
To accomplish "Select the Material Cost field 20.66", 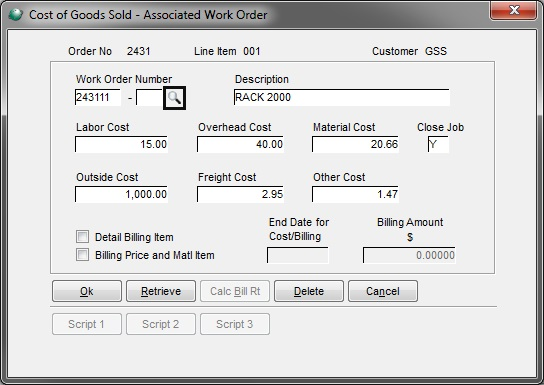I will (x=355, y=144).
